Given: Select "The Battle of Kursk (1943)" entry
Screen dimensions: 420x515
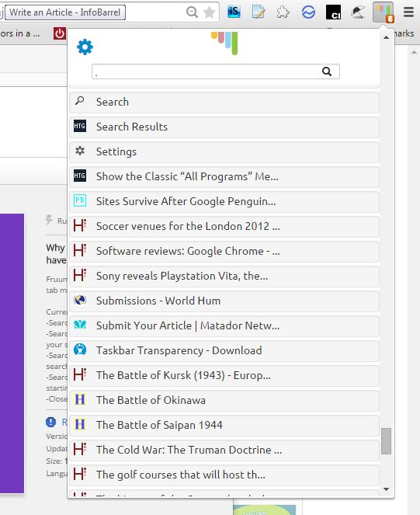Looking at the screenshot, I should (x=224, y=375).
